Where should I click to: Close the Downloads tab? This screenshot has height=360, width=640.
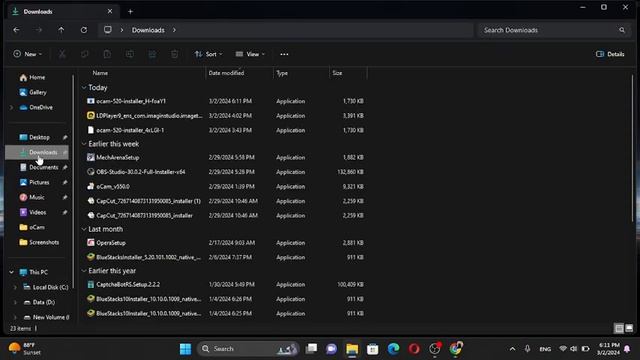[x=109, y=11]
